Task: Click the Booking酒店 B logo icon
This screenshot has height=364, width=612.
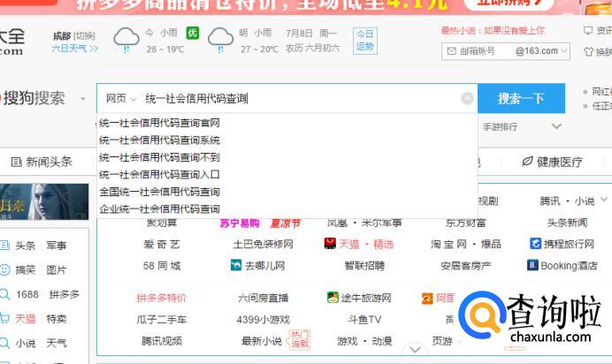Action: click(x=532, y=265)
